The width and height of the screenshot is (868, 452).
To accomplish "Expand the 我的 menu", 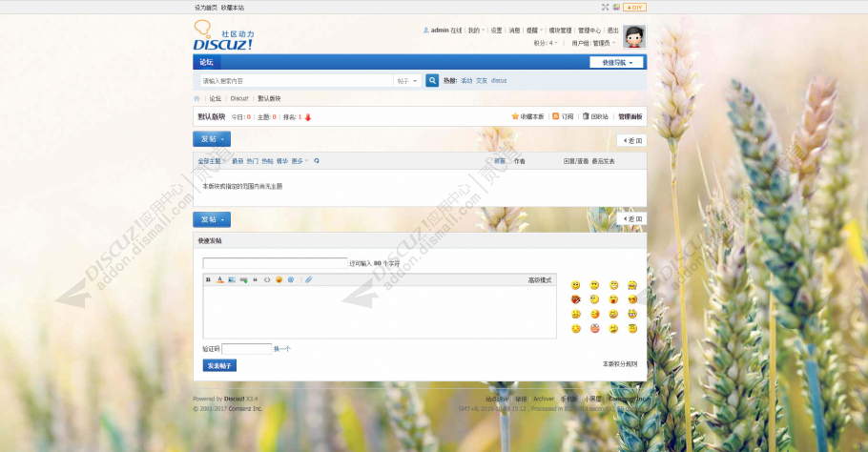I will pos(476,31).
